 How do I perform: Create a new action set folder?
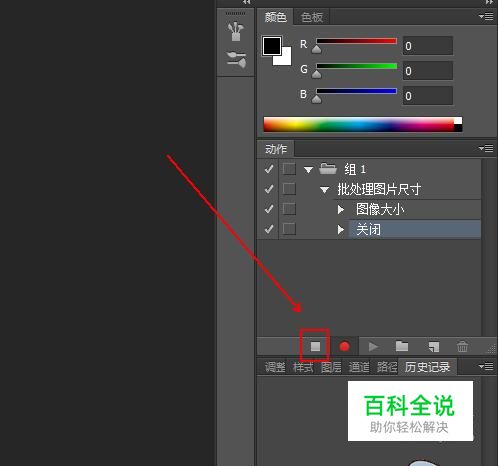(402, 346)
